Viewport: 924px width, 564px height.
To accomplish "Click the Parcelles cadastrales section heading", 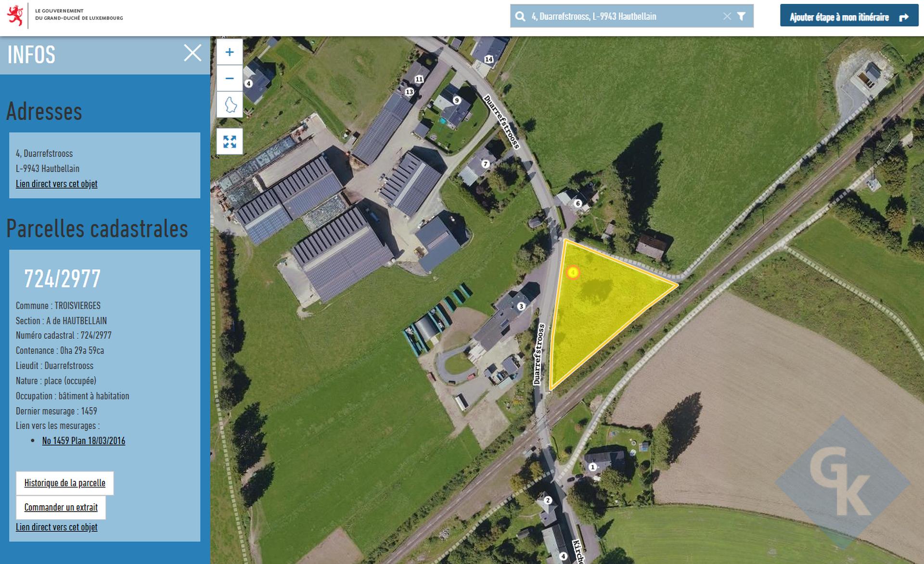I will (97, 229).
